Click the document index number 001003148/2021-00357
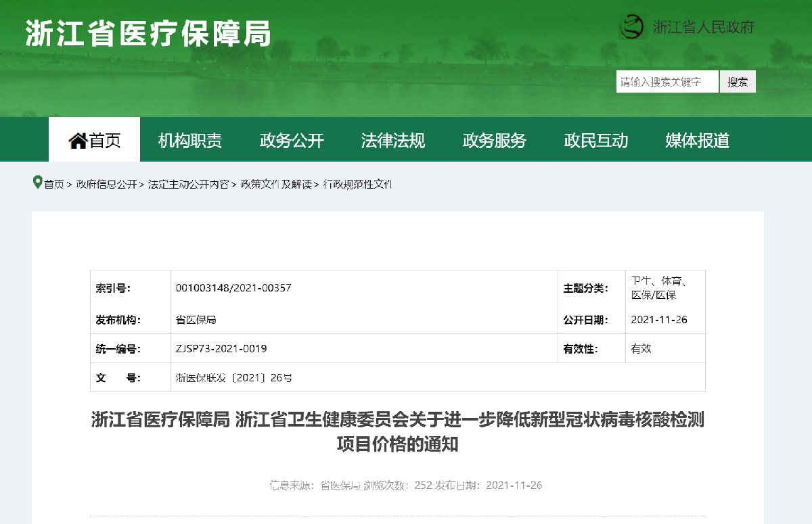The height and width of the screenshot is (524, 812). tap(233, 288)
